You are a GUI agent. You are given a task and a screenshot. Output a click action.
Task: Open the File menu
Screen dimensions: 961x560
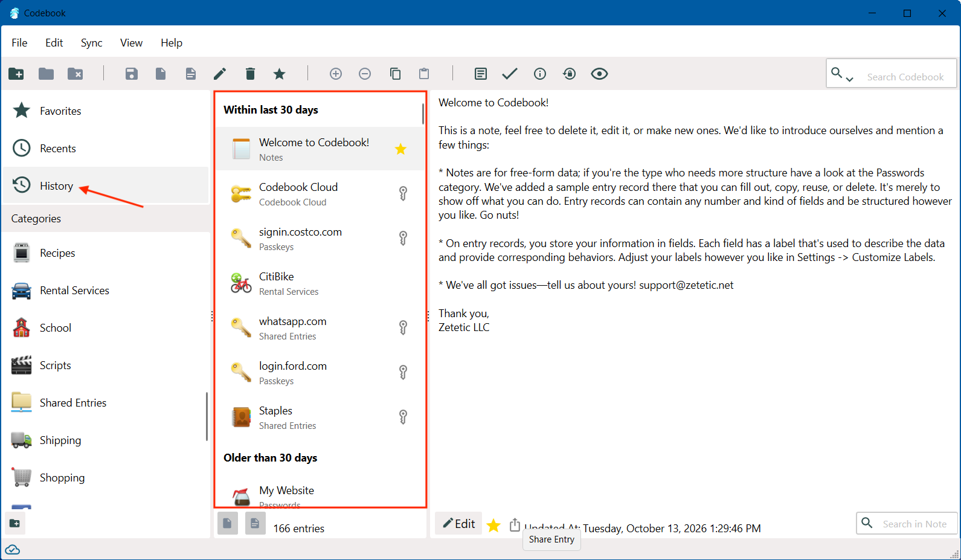coord(19,43)
